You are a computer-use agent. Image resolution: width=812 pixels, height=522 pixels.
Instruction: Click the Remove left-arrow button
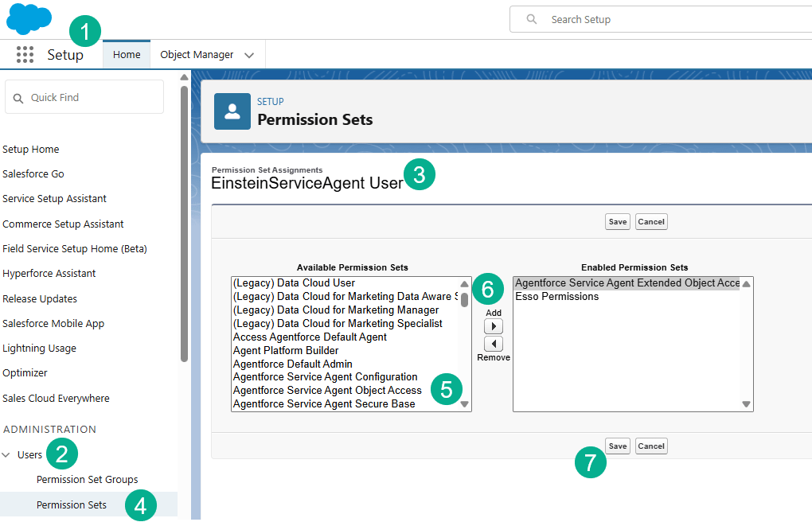(x=494, y=344)
